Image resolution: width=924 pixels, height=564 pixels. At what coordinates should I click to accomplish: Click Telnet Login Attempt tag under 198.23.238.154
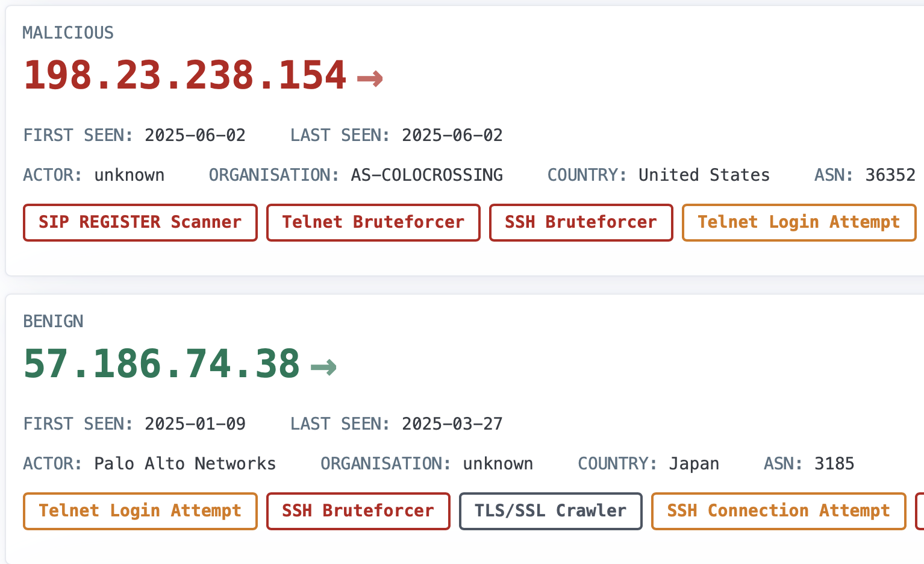tap(799, 222)
